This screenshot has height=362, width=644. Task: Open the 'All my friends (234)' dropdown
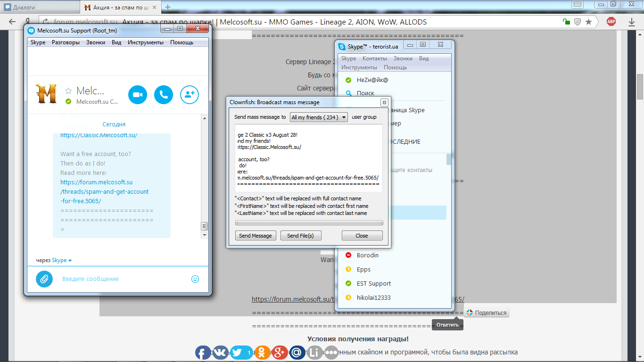click(x=319, y=117)
